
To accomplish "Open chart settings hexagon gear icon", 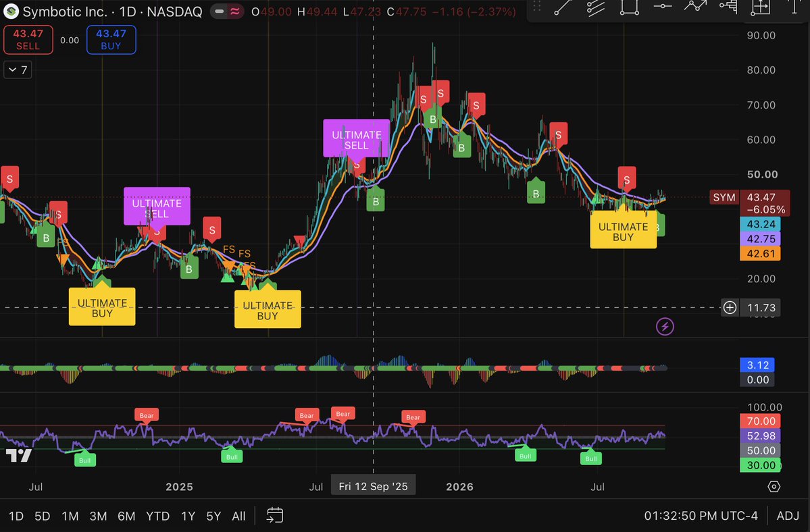I will 774,487.
